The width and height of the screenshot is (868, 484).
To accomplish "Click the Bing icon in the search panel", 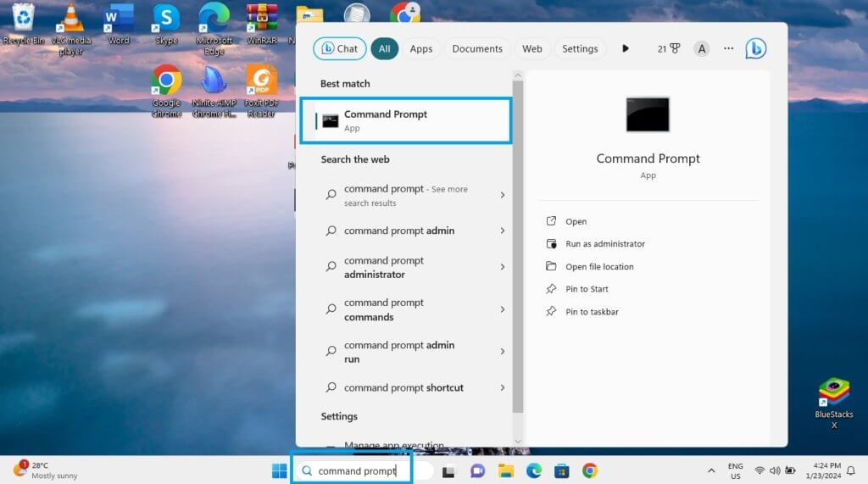I will [x=755, y=48].
